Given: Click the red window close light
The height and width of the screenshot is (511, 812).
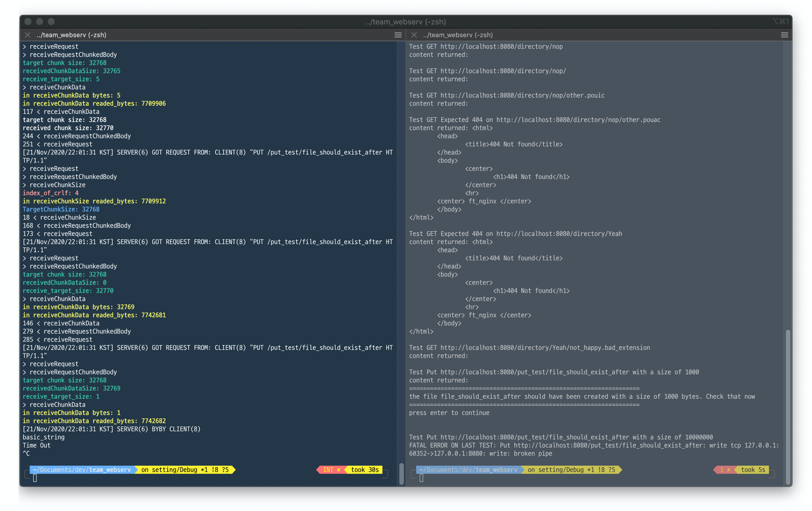Looking at the screenshot, I should [28, 21].
